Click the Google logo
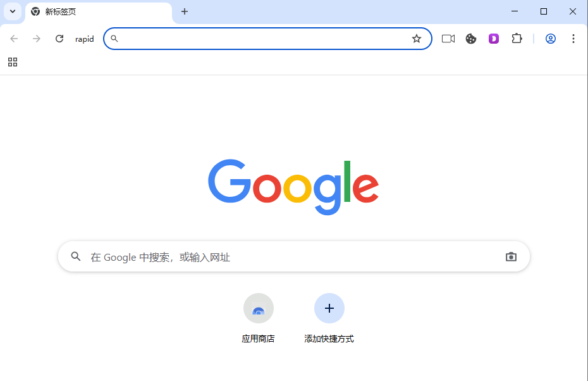 tap(293, 187)
